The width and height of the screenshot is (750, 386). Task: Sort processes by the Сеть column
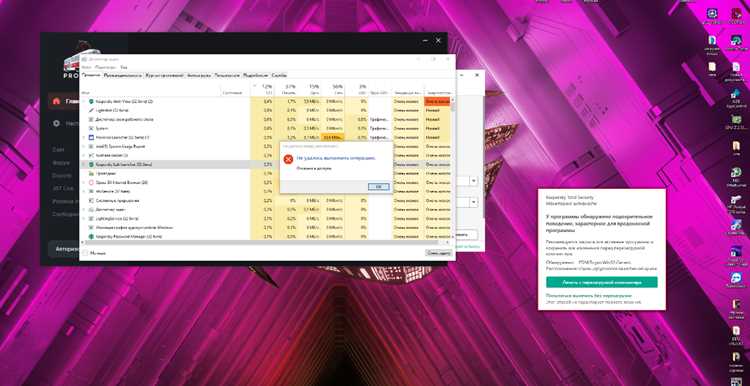(333, 89)
